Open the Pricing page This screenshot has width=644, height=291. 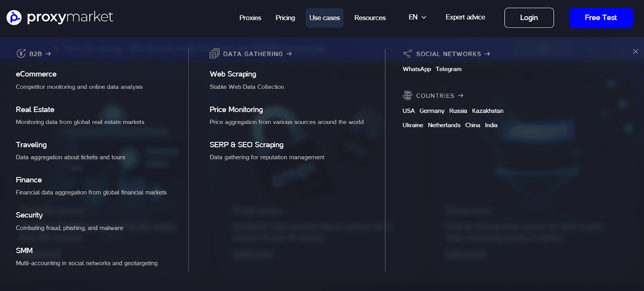click(285, 18)
